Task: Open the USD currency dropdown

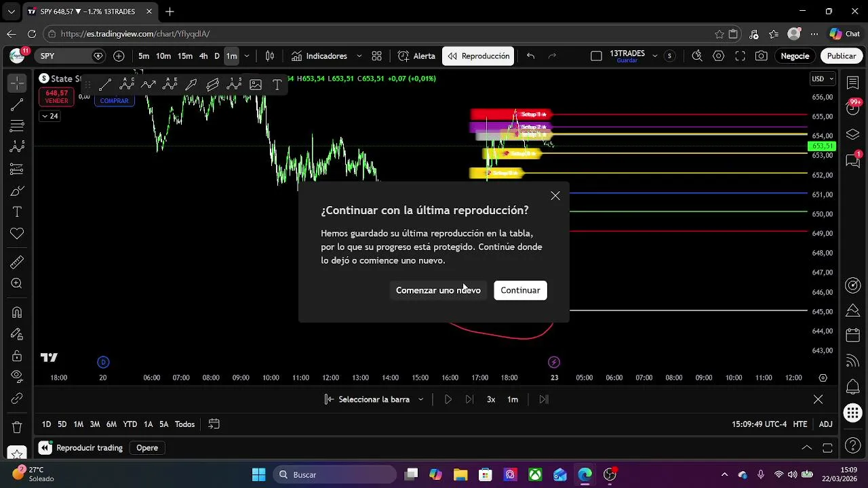Action: point(822,79)
